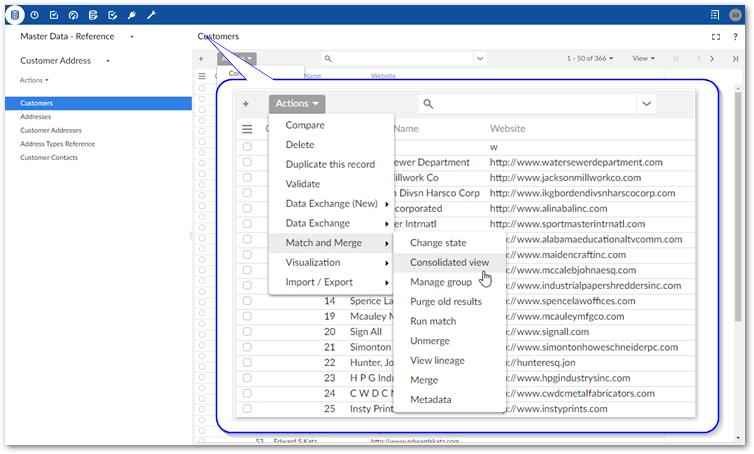Select Run match menu entry

click(x=433, y=321)
